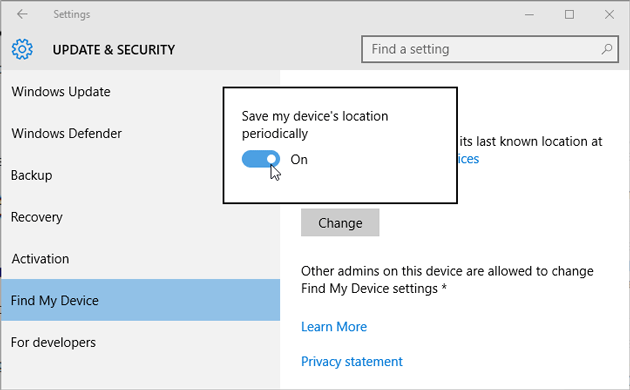Click the "On" toggle state label
Viewport: 630px width, 390px height.
click(299, 159)
